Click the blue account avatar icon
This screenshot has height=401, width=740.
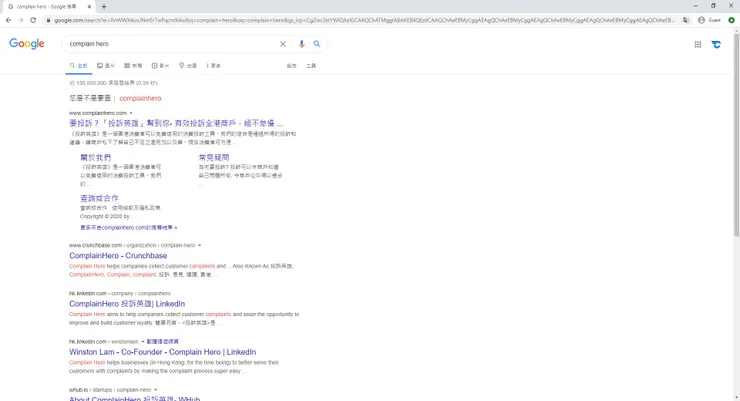pos(716,44)
